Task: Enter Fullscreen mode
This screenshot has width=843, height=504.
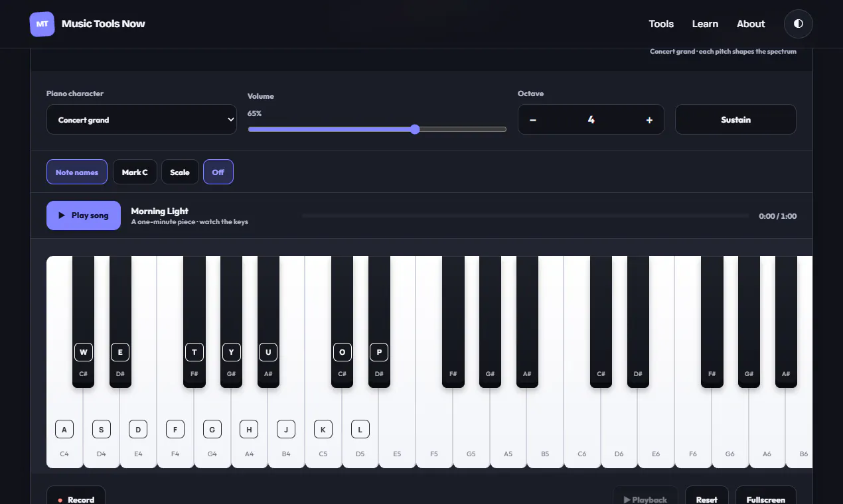Action: (x=766, y=499)
